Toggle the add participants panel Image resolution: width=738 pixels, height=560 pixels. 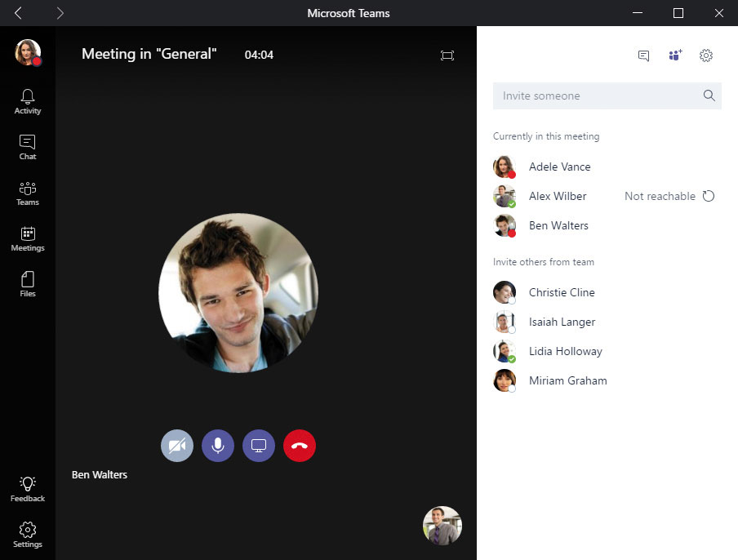675,55
